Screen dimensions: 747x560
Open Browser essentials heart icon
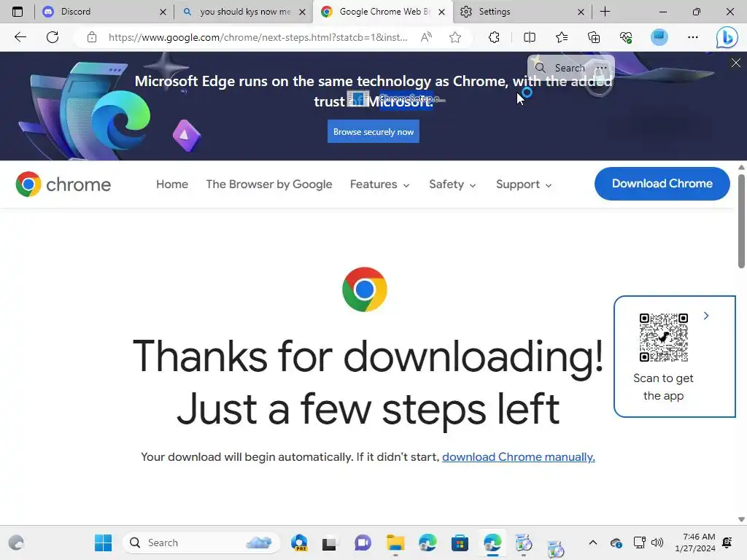coord(626,37)
